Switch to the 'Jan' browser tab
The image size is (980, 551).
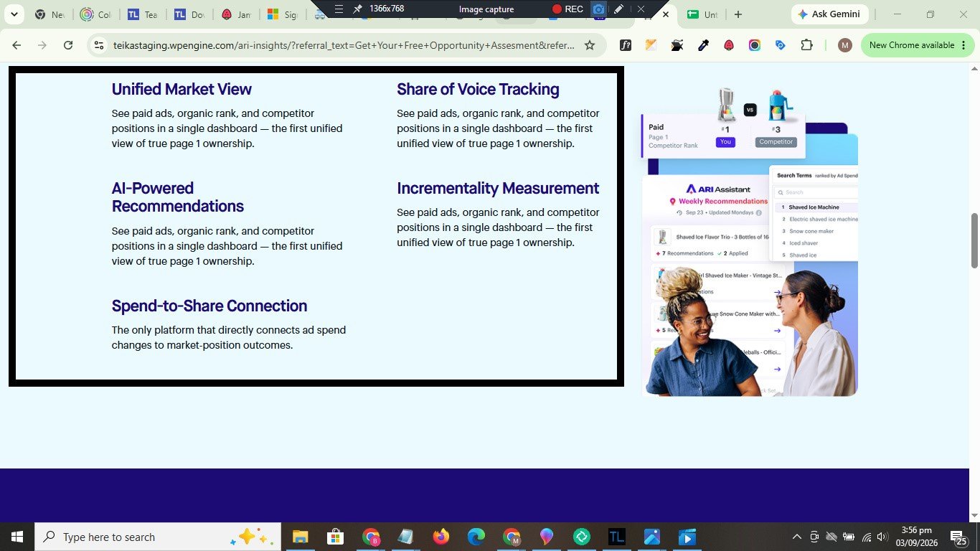(x=236, y=14)
